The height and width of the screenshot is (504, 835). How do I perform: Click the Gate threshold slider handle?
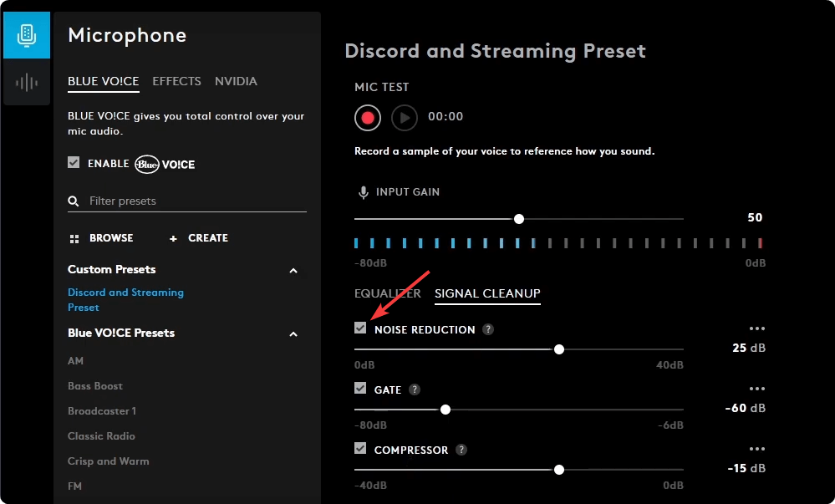click(x=446, y=410)
